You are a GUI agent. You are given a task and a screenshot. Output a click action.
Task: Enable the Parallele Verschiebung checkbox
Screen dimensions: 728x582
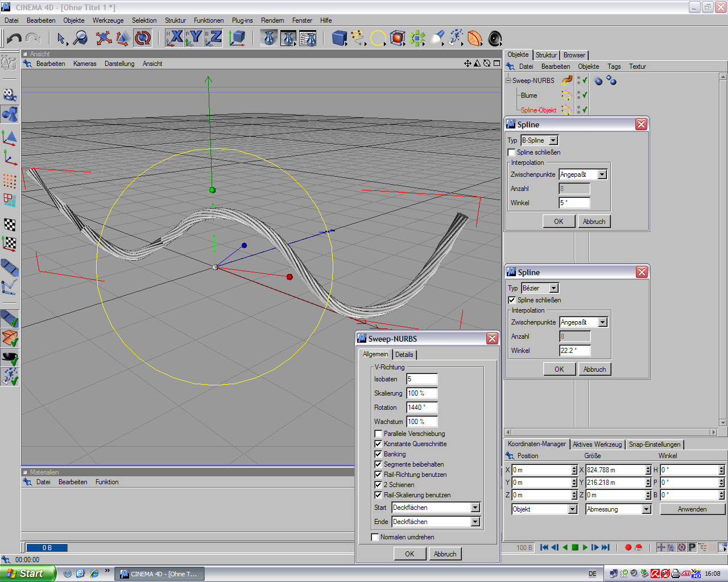click(378, 434)
